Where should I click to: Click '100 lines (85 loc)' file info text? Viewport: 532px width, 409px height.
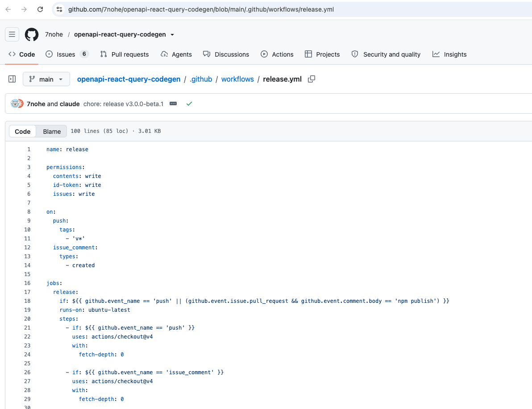(100, 131)
